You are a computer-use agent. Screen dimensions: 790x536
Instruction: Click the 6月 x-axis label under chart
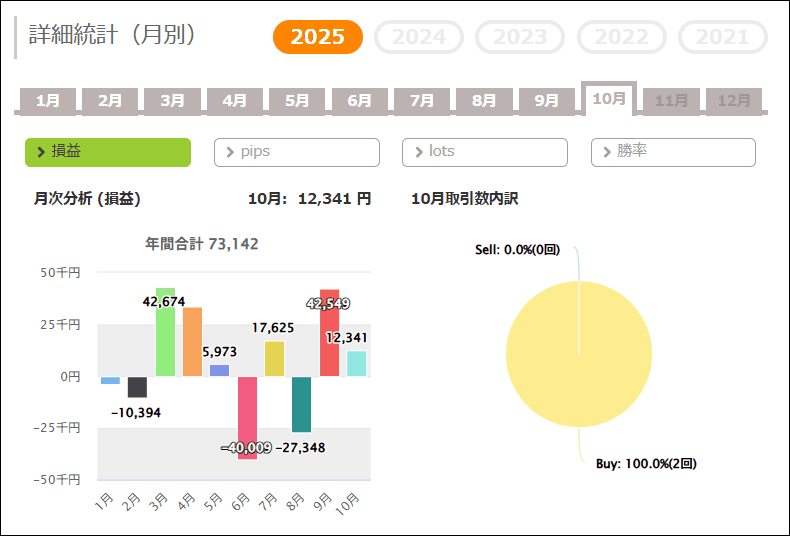tap(241, 502)
